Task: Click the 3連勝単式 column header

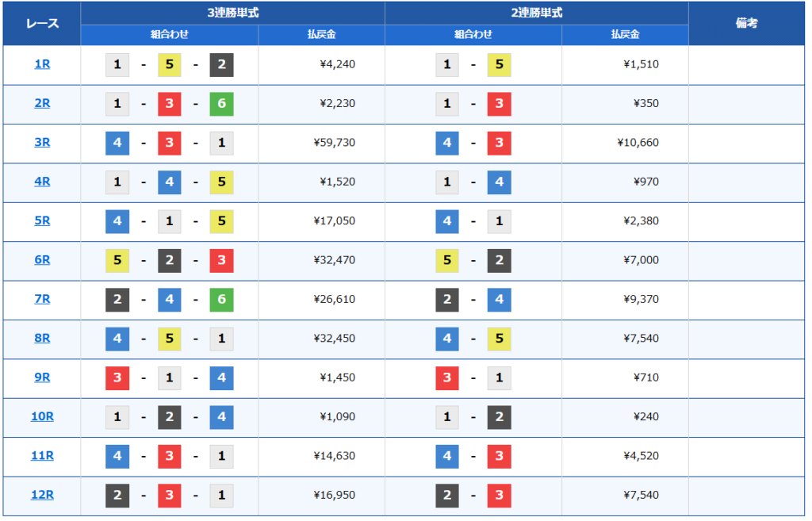Action: tap(232, 13)
